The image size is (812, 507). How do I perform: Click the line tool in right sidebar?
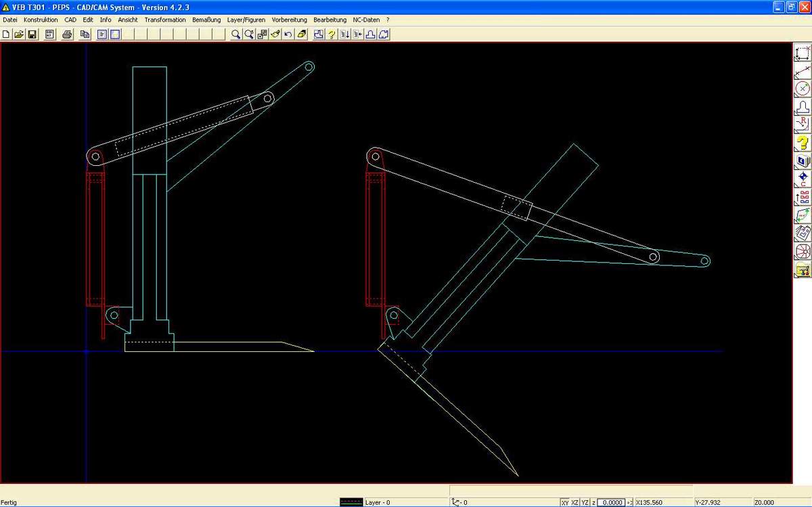pos(803,71)
